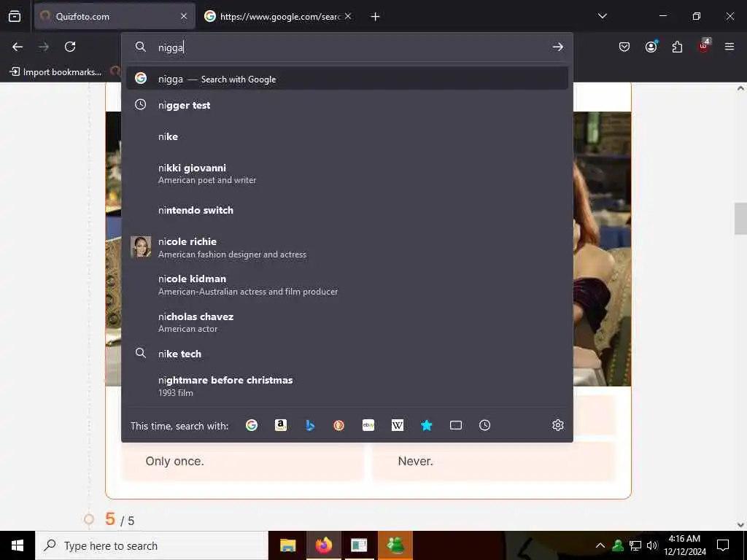Close the google.com search tab
The height and width of the screenshot is (560, 747).
[348, 16]
